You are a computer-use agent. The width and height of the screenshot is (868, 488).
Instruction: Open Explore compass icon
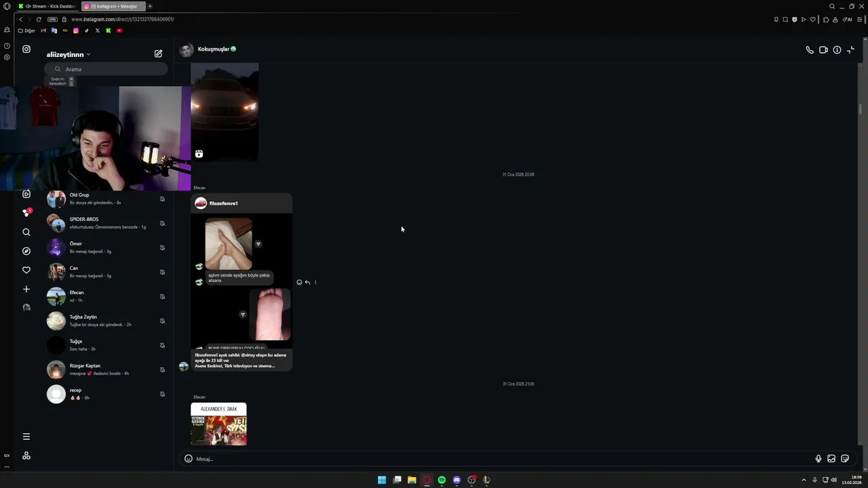26,251
